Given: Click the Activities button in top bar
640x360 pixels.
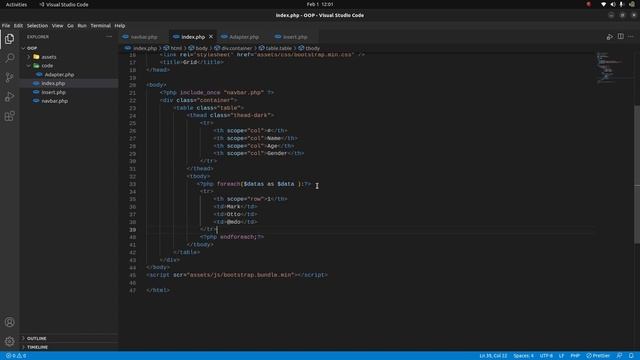Looking at the screenshot, I should [16, 4].
